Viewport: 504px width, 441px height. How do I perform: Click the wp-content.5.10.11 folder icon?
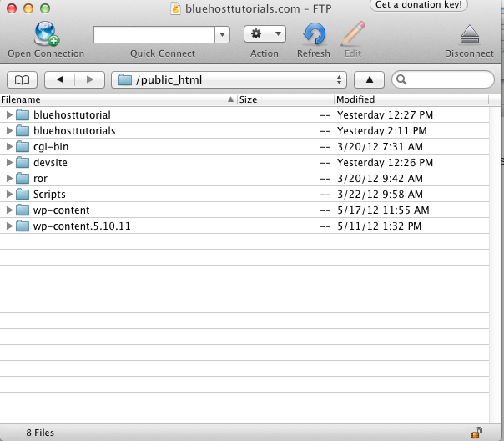coord(23,226)
